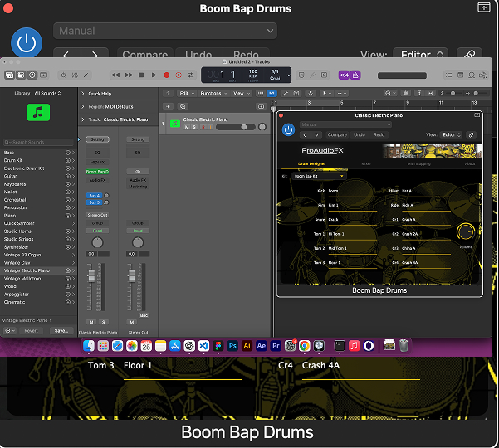The width and height of the screenshot is (499, 448).
Task: Open the Boom Bap Kit dropdown
Action: [x=319, y=176]
